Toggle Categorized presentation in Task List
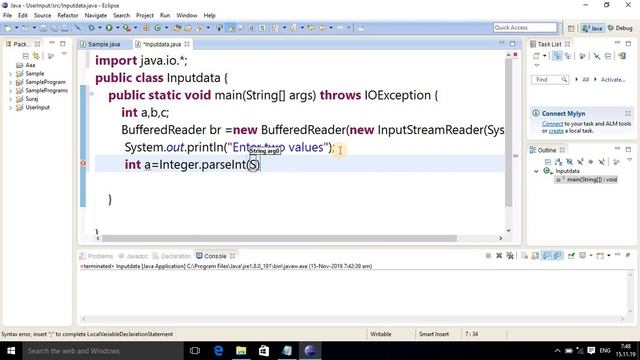The height and width of the screenshot is (360, 640). [x=557, y=56]
